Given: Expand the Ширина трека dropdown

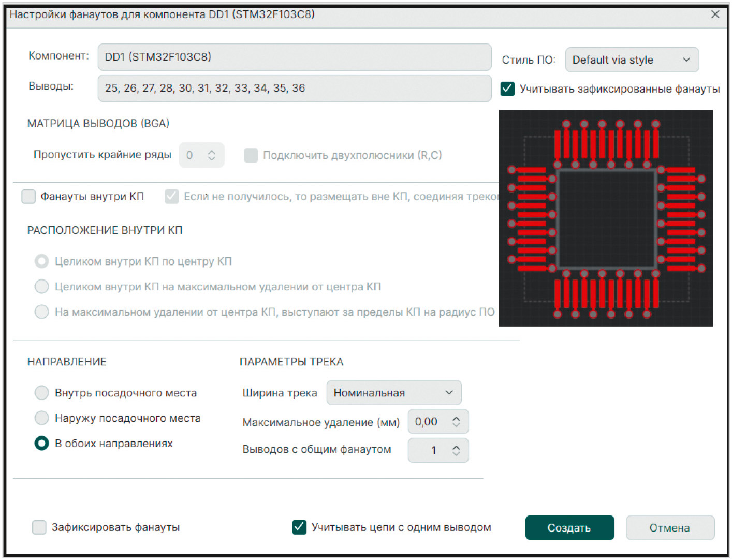Looking at the screenshot, I should coord(393,393).
